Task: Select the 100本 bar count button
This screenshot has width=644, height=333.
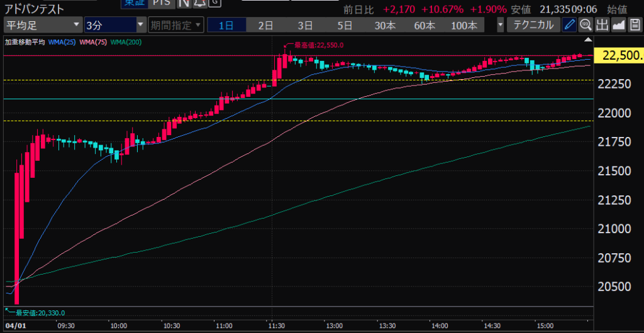Action: [x=464, y=25]
